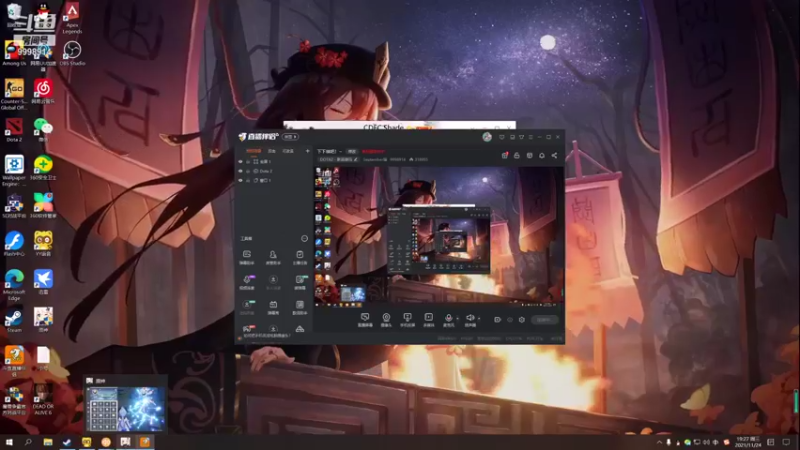Open notifications bell in the streaming app
Image resolution: width=800 pixels, height=450 pixels.
[542, 156]
